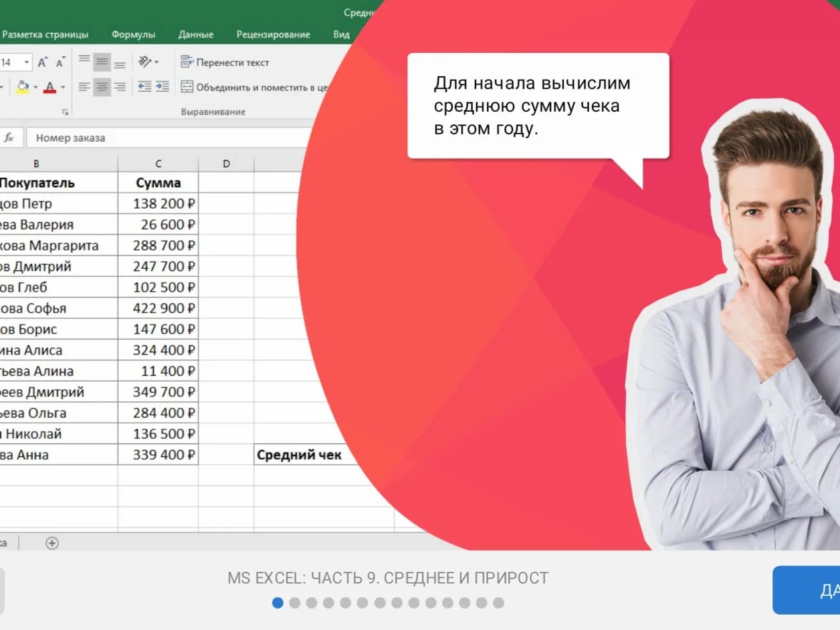Click the fx insert function icon

[9, 138]
